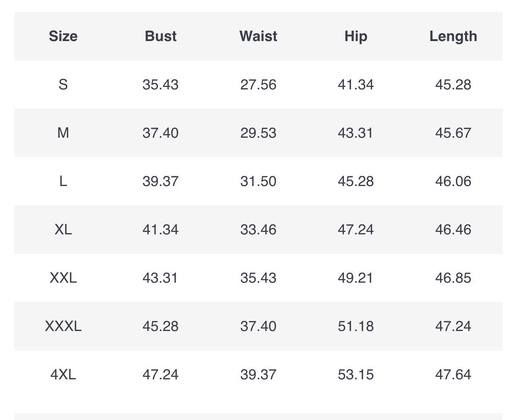Click the length value 47.64 for size 4XL
Image resolution: width=517 pixels, height=420 pixels.
[x=453, y=374]
